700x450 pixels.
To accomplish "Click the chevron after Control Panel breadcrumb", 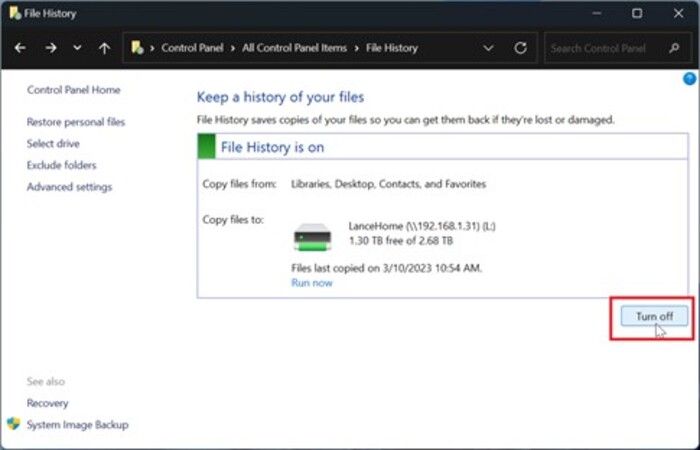I will [x=233, y=48].
